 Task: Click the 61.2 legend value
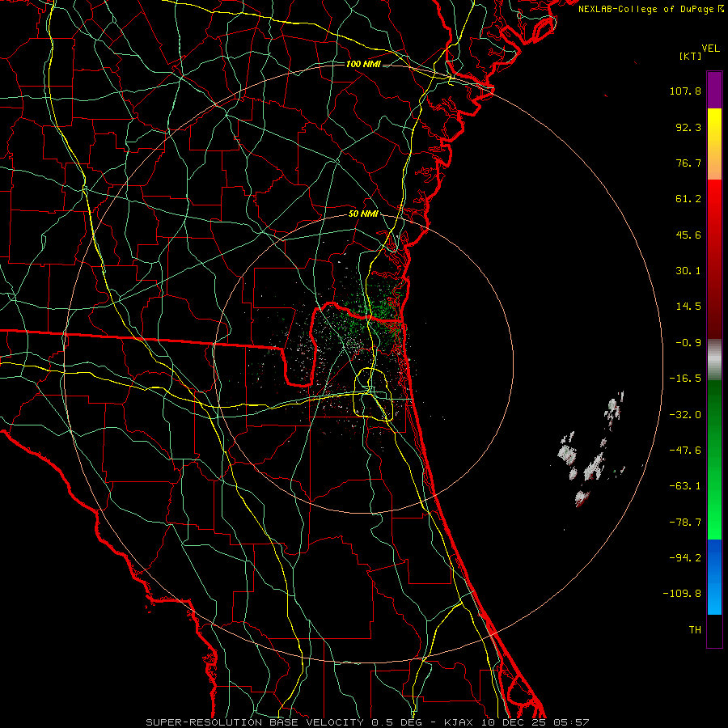pos(688,199)
